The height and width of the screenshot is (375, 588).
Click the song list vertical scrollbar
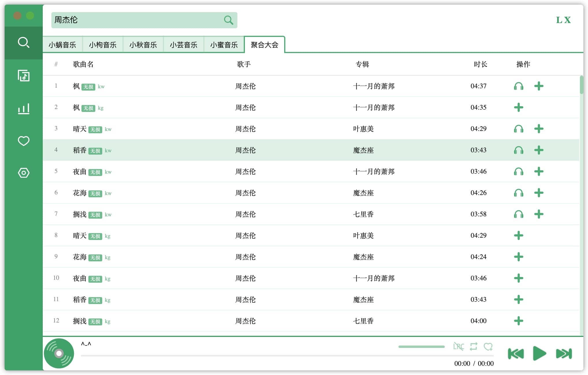(x=581, y=85)
